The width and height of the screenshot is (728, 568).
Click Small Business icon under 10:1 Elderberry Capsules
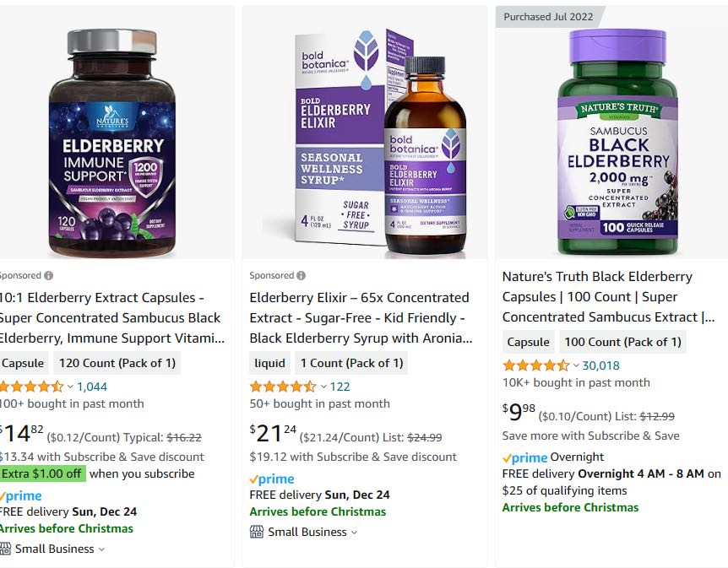4,549
